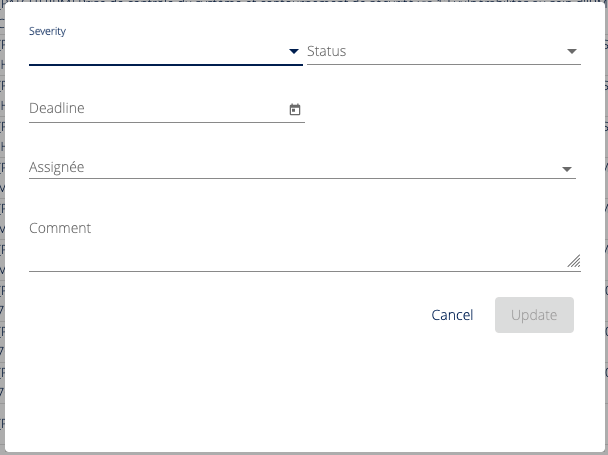
Task: Click the underline beneath the Comment field
Action: (x=300, y=270)
